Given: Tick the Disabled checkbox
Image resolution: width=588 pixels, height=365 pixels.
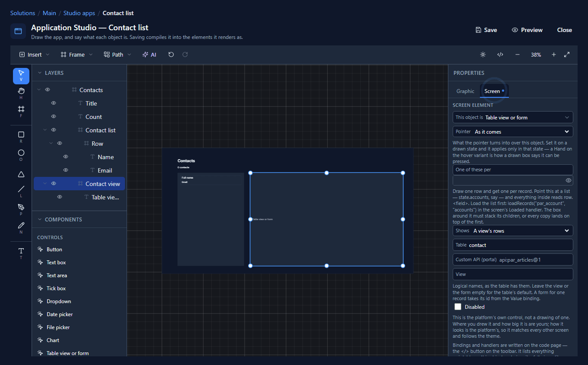Looking at the screenshot, I should pyautogui.click(x=458, y=307).
